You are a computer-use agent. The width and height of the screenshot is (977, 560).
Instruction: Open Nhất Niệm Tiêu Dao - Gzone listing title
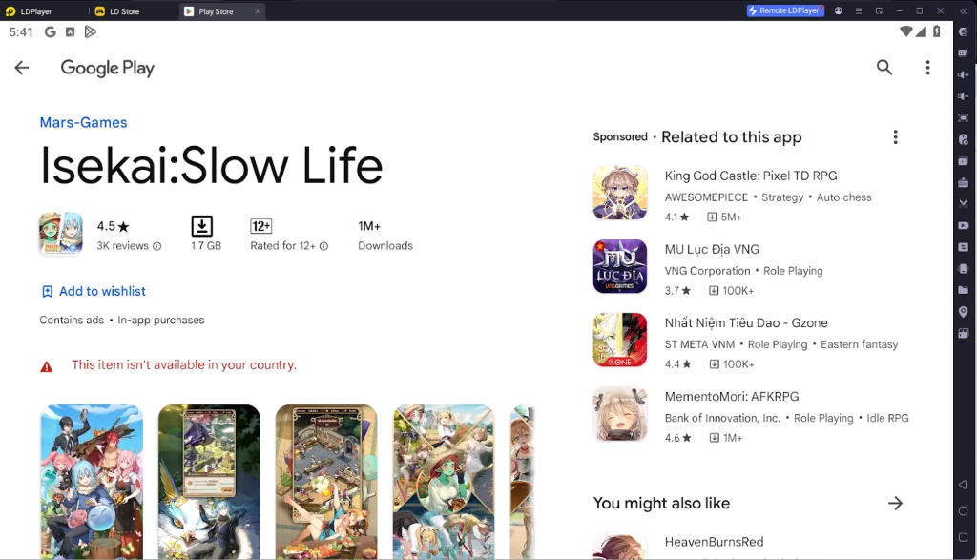click(746, 322)
